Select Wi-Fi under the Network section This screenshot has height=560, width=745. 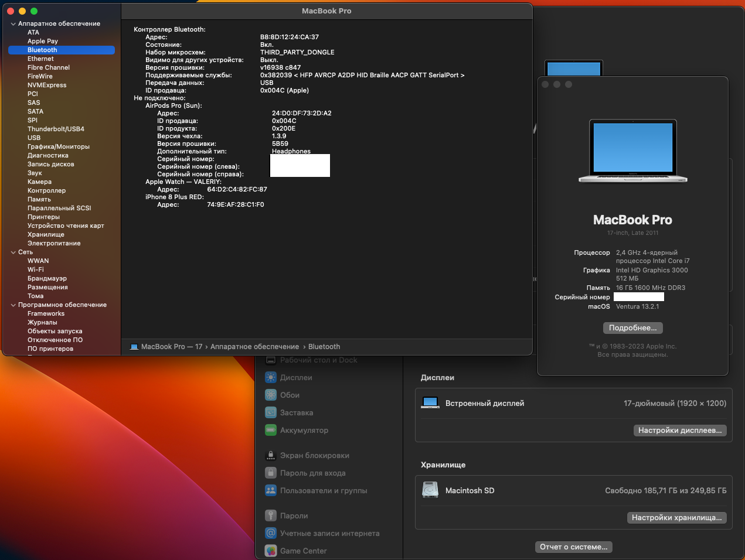click(x=35, y=269)
